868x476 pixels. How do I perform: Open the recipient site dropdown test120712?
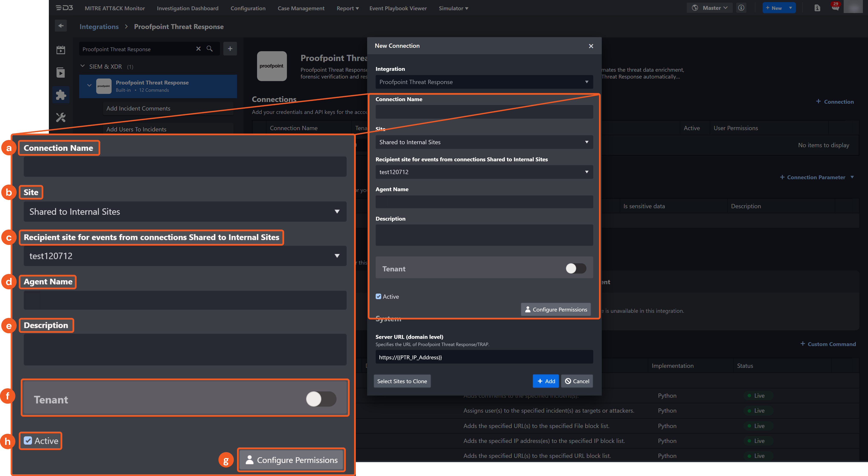coord(484,172)
